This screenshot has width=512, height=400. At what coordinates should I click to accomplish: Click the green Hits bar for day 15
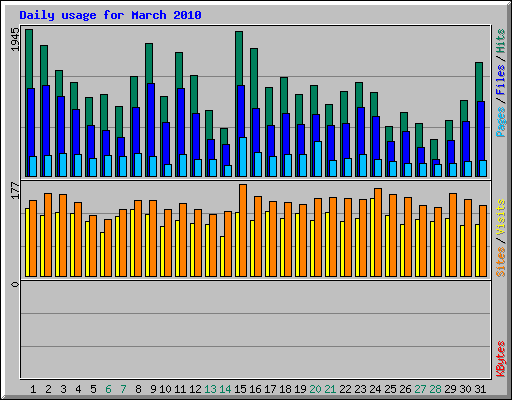(239, 58)
